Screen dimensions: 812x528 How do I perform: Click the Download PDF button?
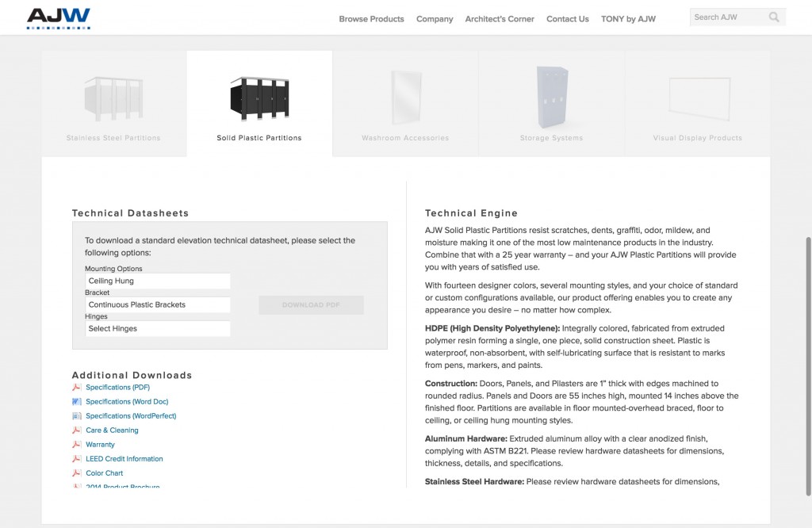tap(311, 305)
